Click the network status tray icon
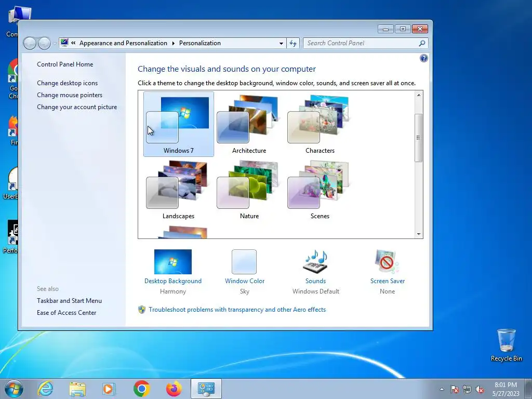This screenshot has height=399, width=532. pos(467,389)
